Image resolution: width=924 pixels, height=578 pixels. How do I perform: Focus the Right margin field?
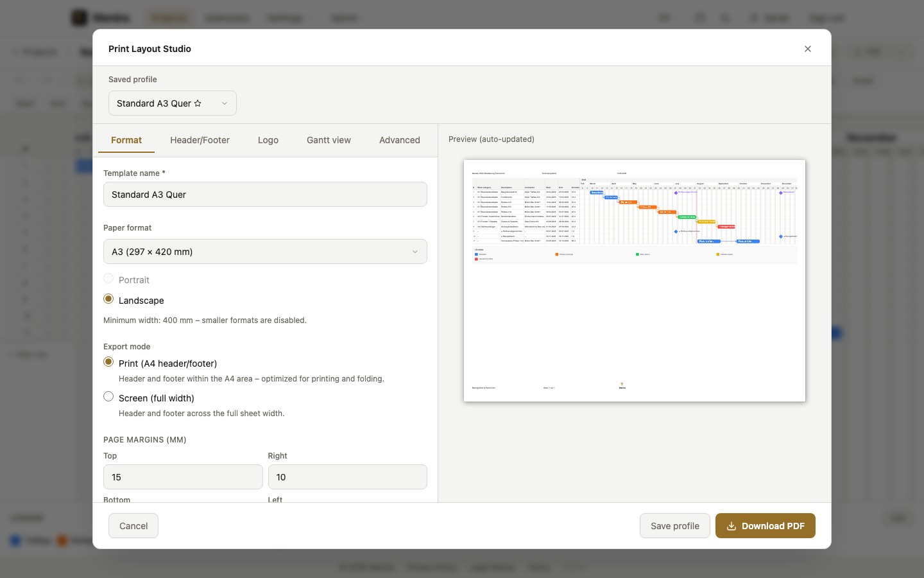[x=347, y=477]
